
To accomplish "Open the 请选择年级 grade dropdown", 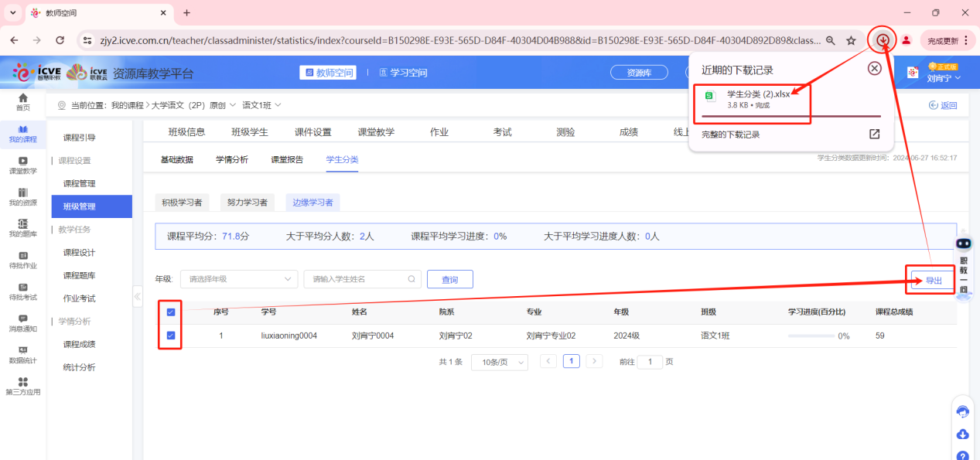I will pyautogui.click(x=239, y=279).
